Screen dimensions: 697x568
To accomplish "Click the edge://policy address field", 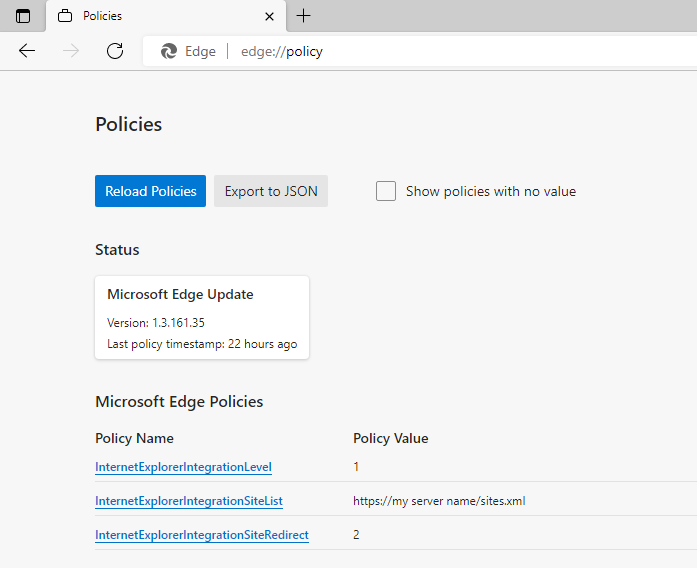I will [420, 52].
